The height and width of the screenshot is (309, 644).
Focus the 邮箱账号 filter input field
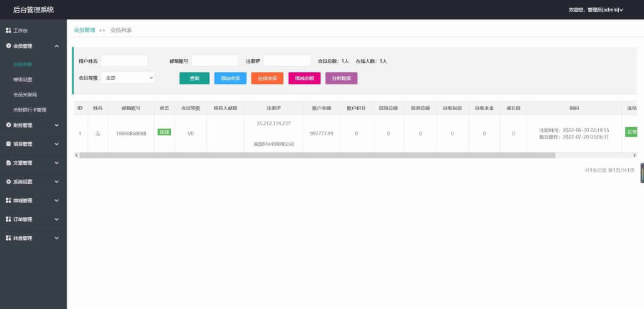click(x=215, y=61)
